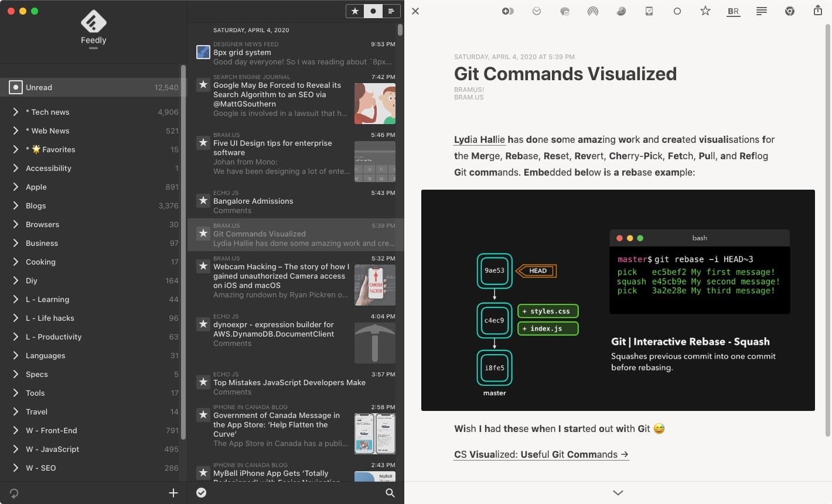
Task: Expand the Business folder
Action: point(15,243)
